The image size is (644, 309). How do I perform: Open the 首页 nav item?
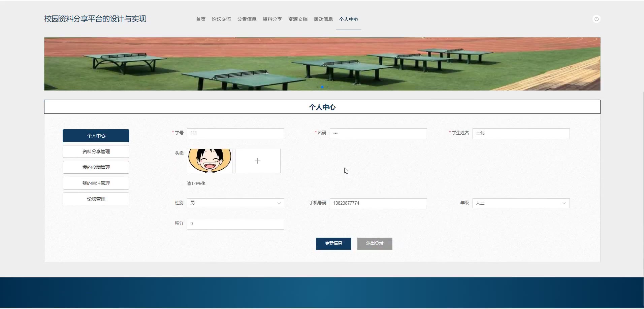pos(201,19)
